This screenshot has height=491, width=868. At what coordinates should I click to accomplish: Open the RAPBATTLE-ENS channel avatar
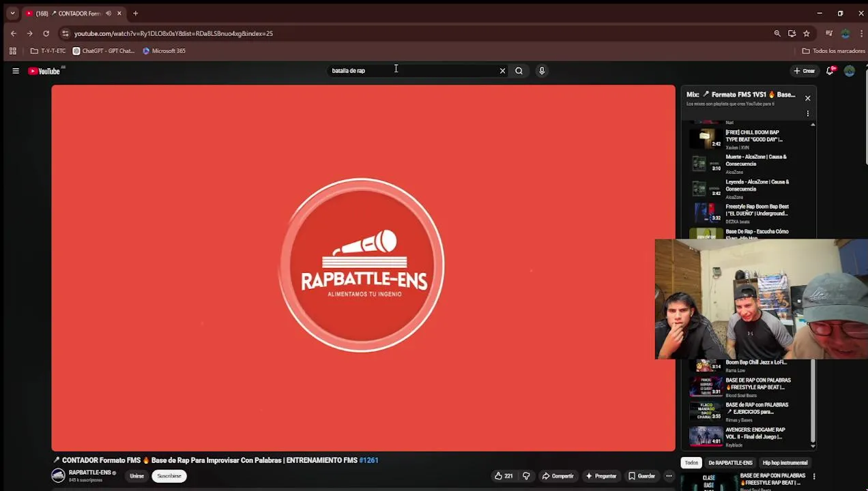pyautogui.click(x=59, y=476)
